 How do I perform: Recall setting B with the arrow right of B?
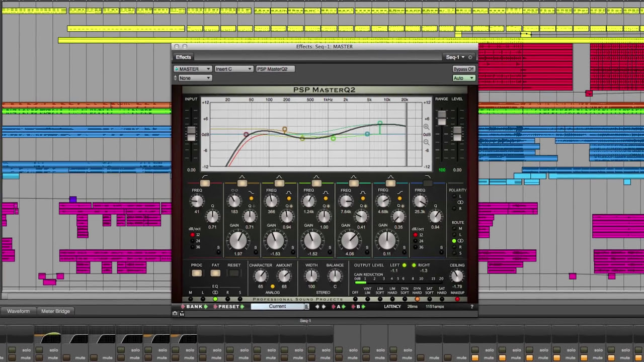pos(364,307)
